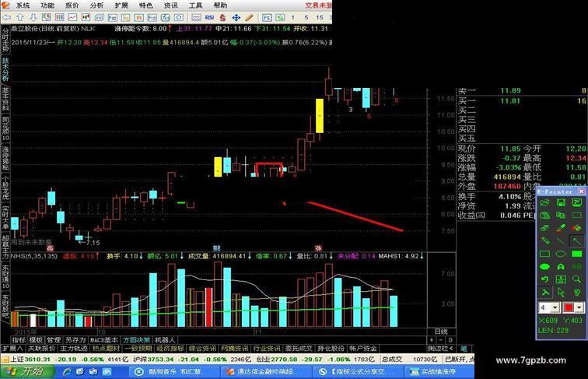The image size is (588, 379).
Task: Select E-Pointer straight line tool
Action: [x=561, y=240]
